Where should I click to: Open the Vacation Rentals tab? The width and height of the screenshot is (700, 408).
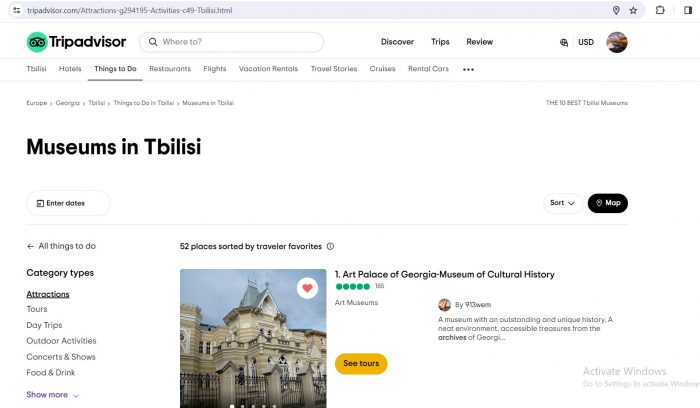[268, 69]
